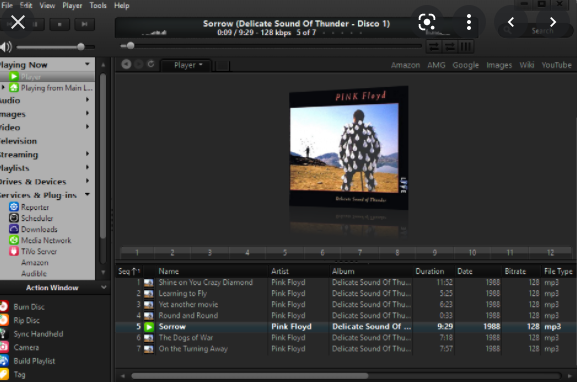Follow the YouTube link

click(556, 65)
